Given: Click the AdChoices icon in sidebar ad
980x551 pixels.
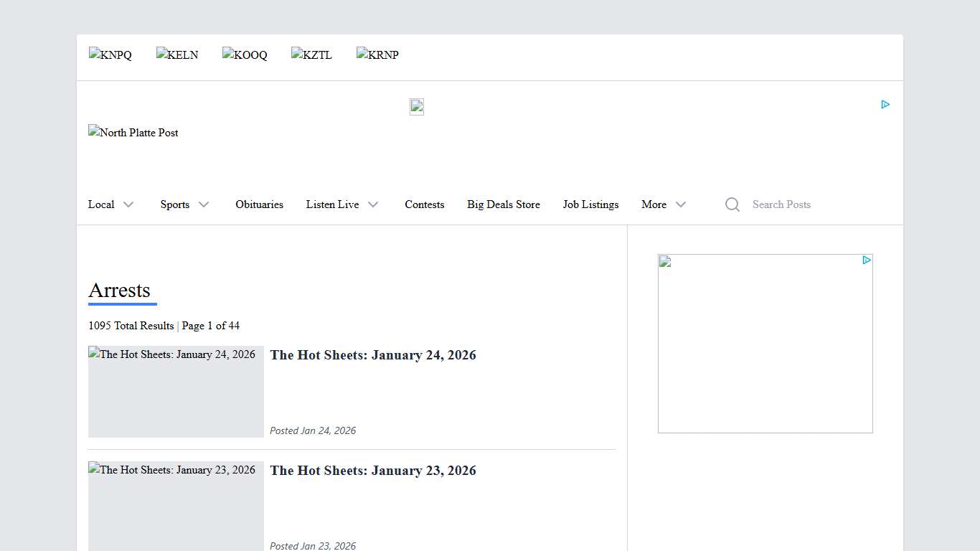Looking at the screenshot, I should click(867, 260).
